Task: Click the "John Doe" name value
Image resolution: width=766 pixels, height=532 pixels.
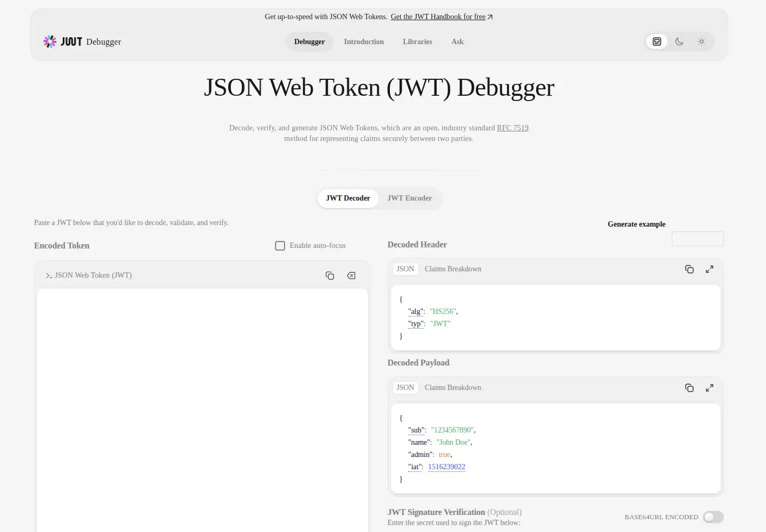Action: pos(453,443)
